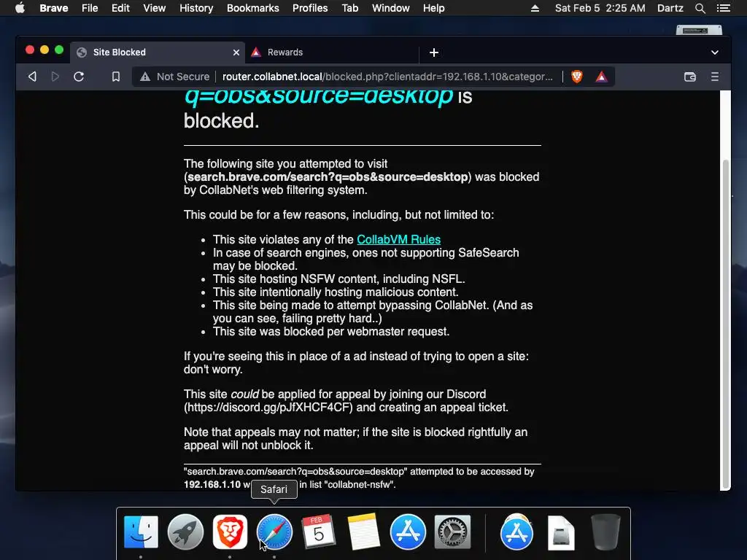Open the Brave hamburger menu
This screenshot has height=560, width=747.
click(715, 77)
